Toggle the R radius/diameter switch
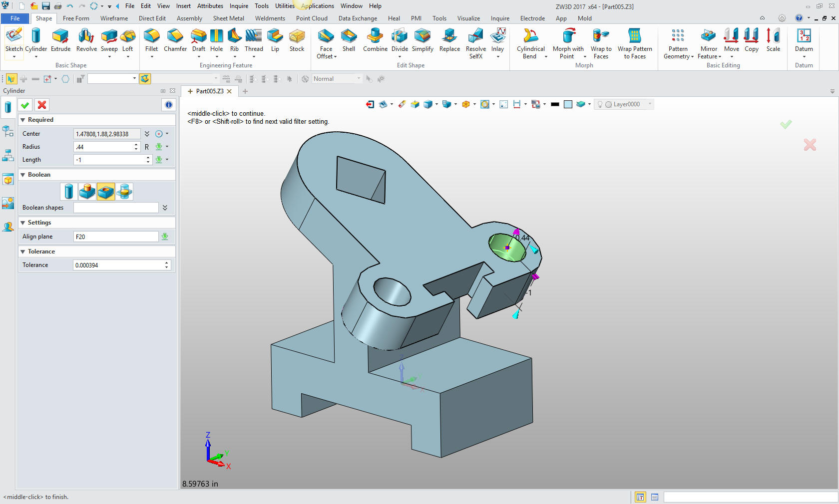 pyautogui.click(x=147, y=147)
